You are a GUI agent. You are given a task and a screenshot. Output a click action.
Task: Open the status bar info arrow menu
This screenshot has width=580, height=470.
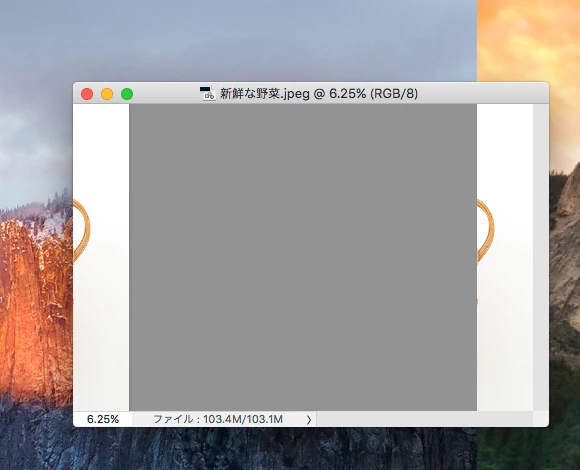point(309,419)
